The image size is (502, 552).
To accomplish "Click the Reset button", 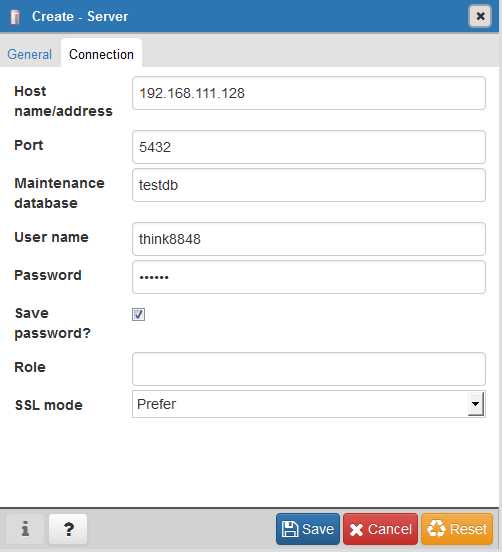I will coord(457,529).
